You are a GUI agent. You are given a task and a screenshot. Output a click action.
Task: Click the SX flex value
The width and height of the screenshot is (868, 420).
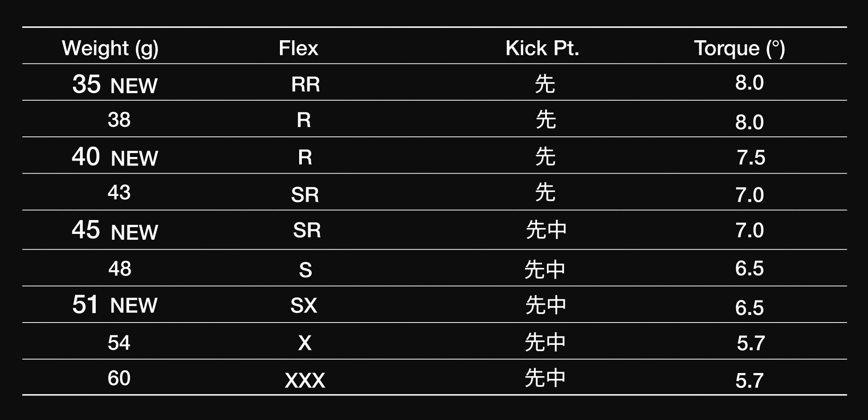(304, 305)
